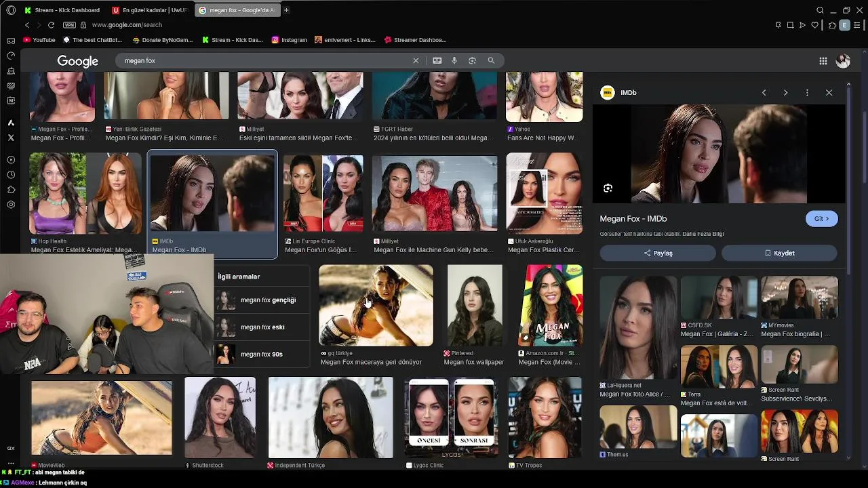
Task: Open extensions cube icon in sidebar
Action: [x=11, y=190]
